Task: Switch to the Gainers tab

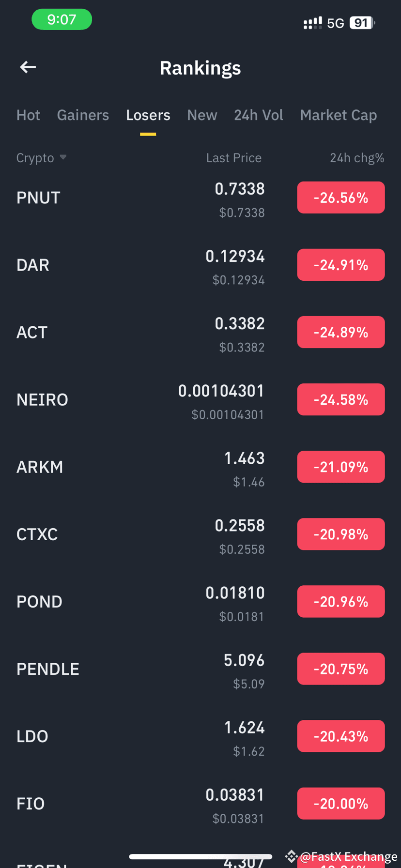Action: pos(83,115)
